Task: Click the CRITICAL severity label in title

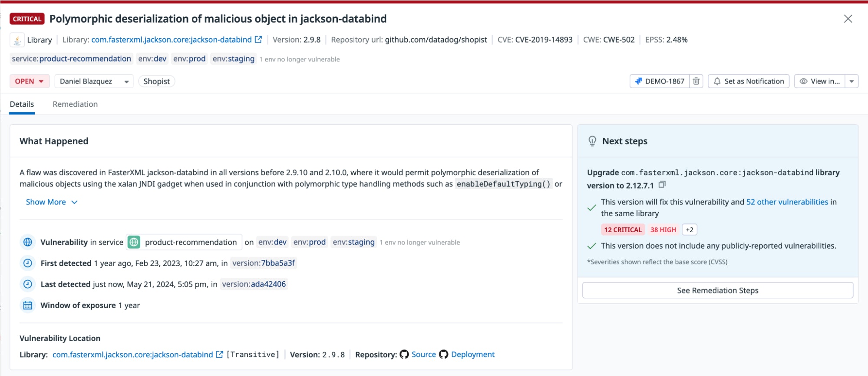Action: pyautogui.click(x=27, y=19)
